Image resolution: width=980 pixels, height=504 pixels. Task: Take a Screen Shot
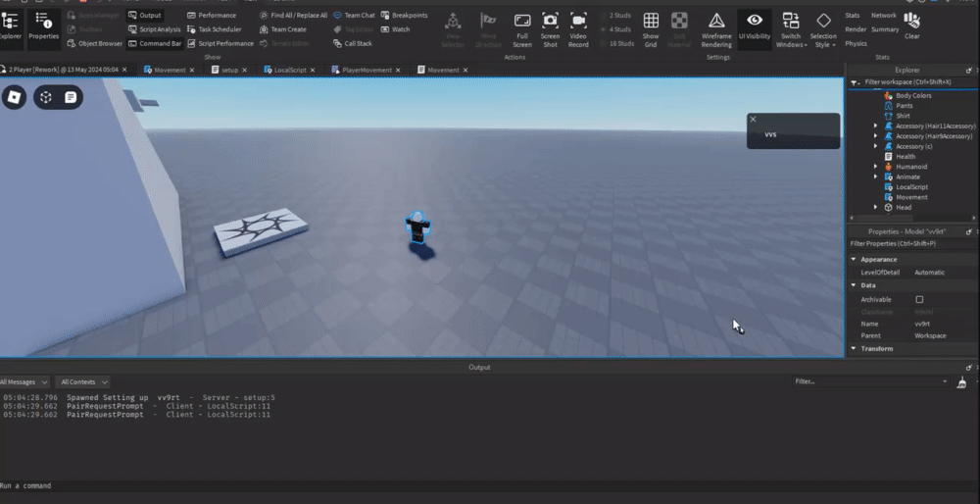(x=550, y=30)
